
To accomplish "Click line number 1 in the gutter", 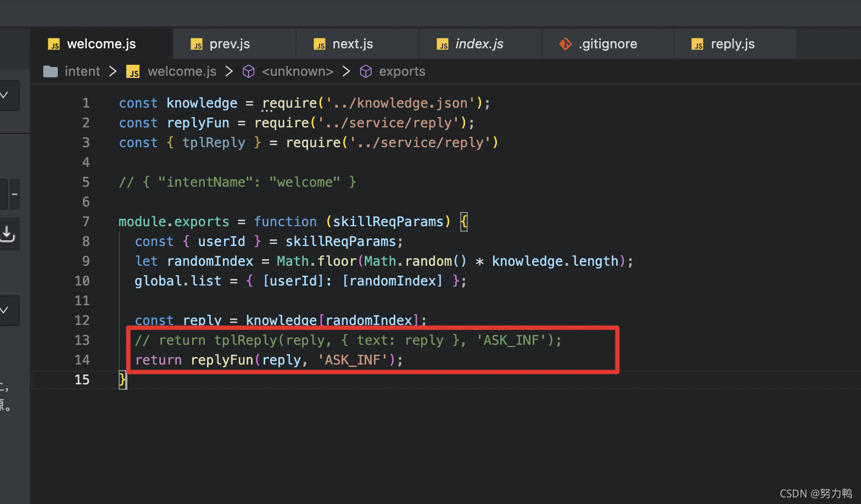I will [x=86, y=103].
